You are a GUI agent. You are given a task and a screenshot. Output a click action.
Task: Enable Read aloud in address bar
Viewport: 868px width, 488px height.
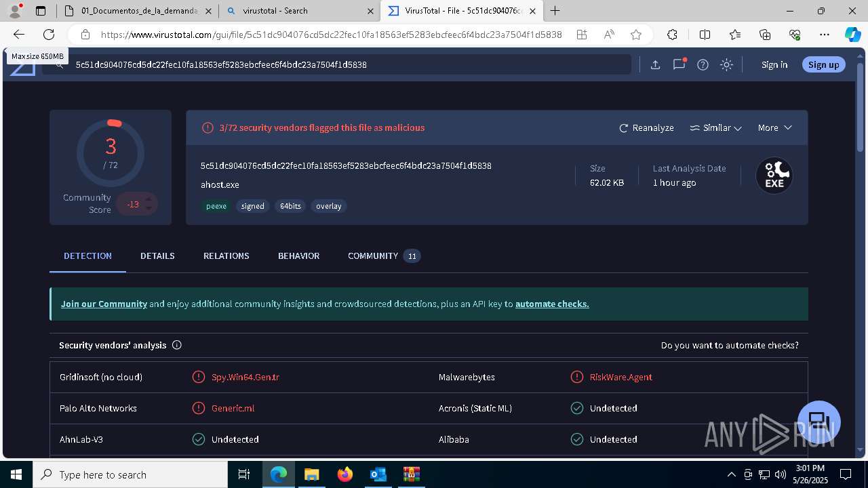[x=609, y=35]
